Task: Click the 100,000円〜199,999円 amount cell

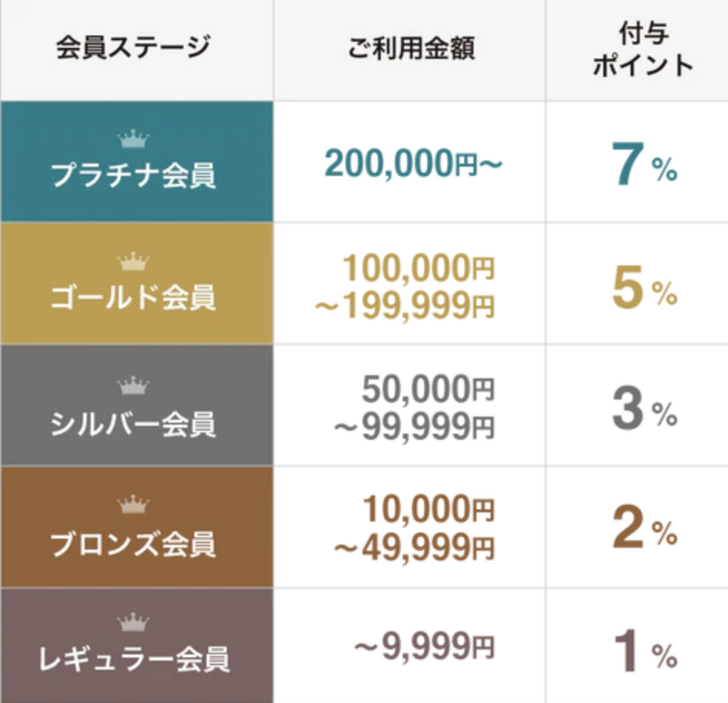Action: [405, 287]
